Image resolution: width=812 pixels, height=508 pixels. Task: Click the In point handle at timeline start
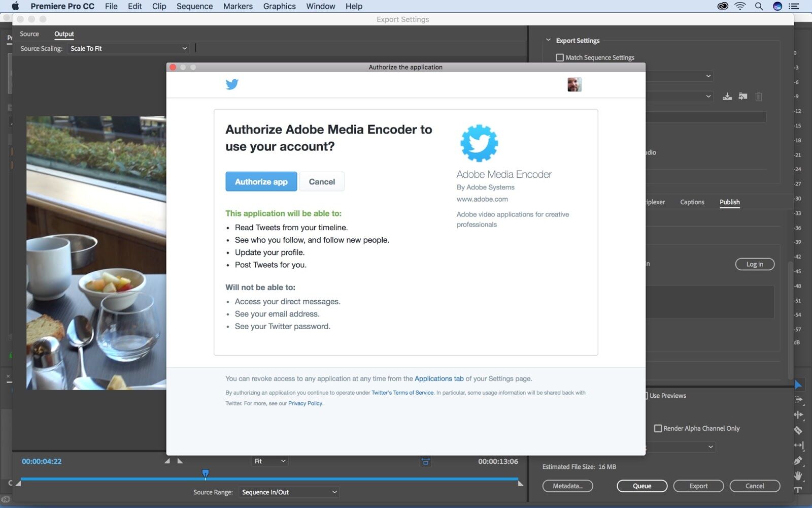[18, 483]
